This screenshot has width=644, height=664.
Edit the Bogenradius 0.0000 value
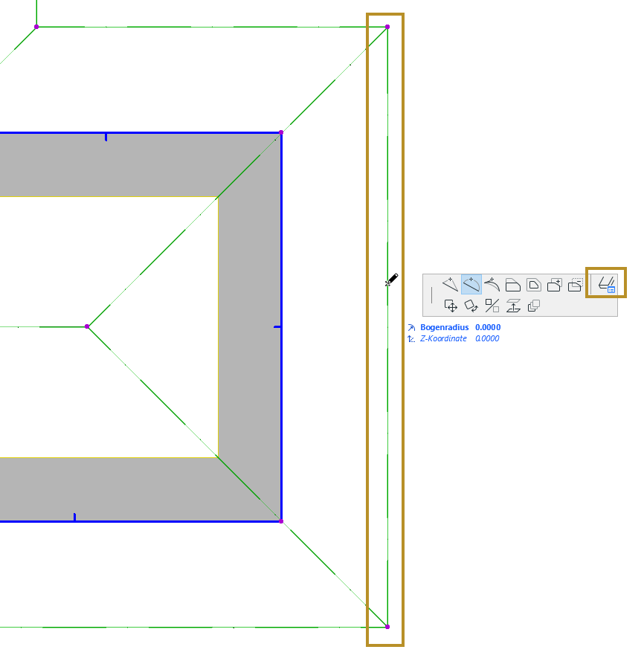tap(488, 327)
